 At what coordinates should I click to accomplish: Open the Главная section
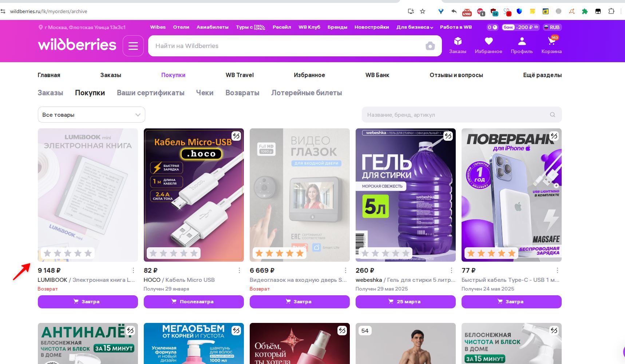[49, 75]
